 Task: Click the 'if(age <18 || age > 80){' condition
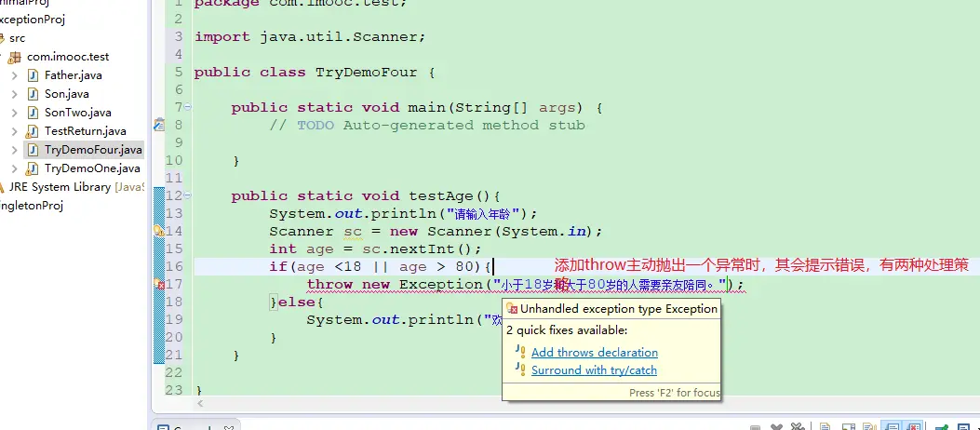[x=382, y=267]
